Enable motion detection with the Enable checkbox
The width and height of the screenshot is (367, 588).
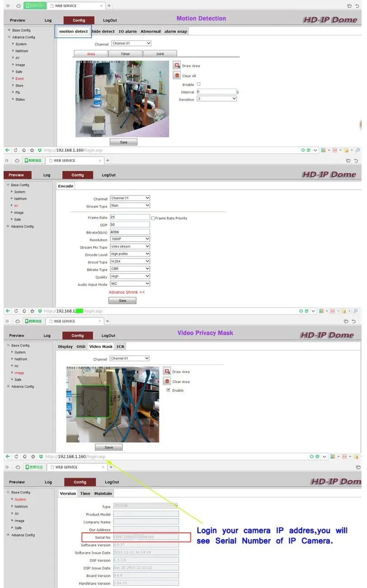pos(198,84)
